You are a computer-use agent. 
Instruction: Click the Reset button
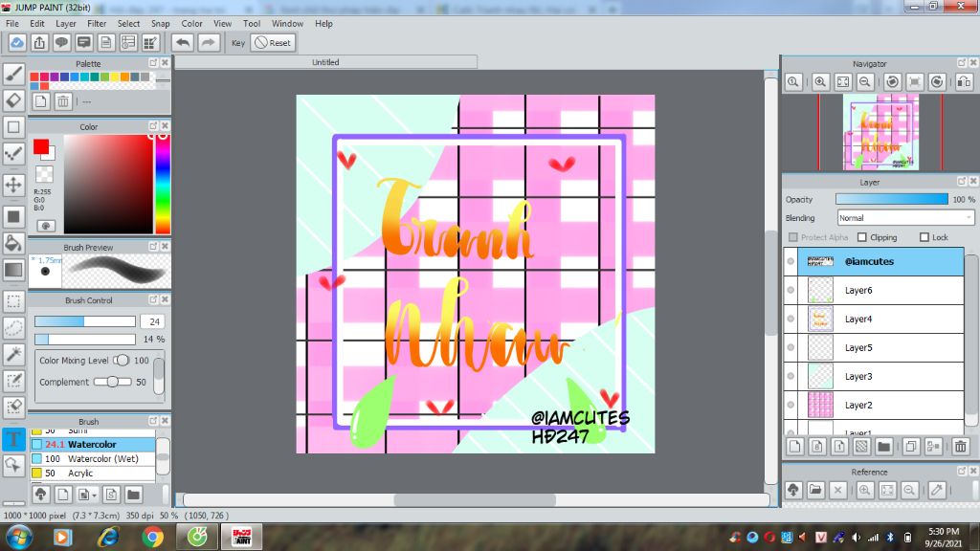[x=273, y=42]
